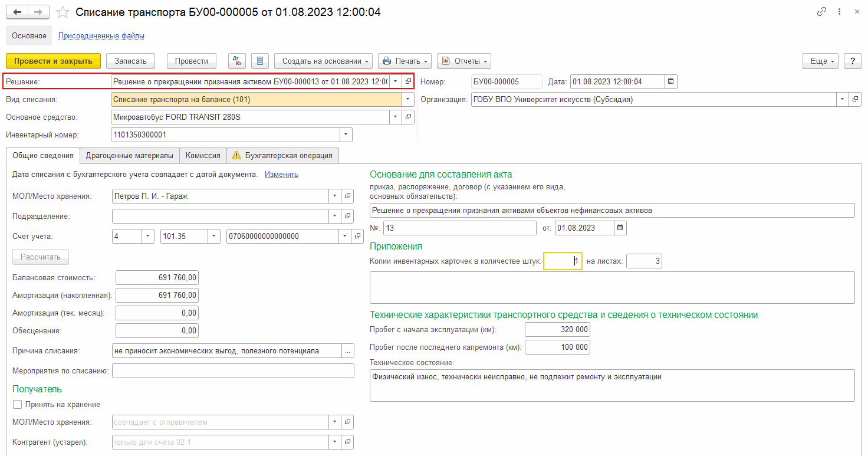Open help with question mark button
This screenshot has width=868, height=456.
853,61
